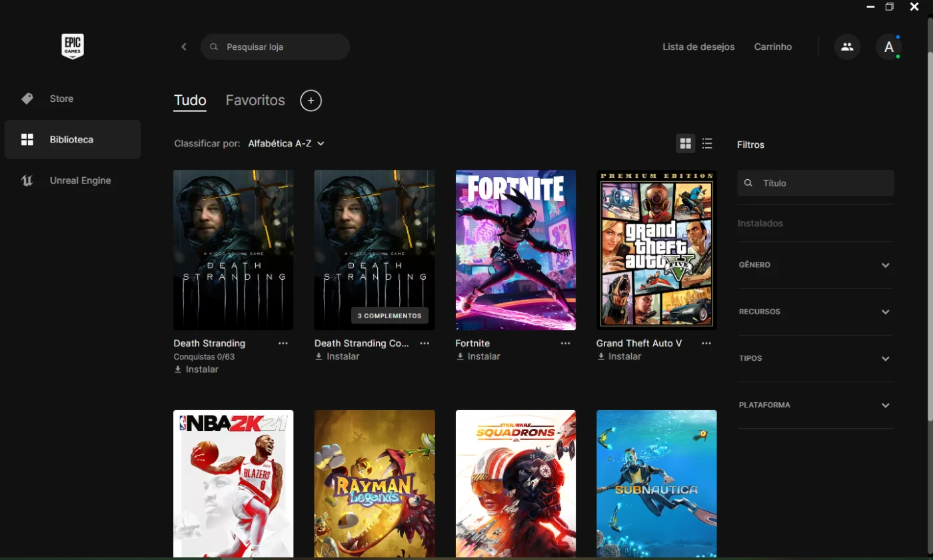933x560 pixels.
Task: Open more options for Grand Theft Auto V
Action: [x=706, y=344]
